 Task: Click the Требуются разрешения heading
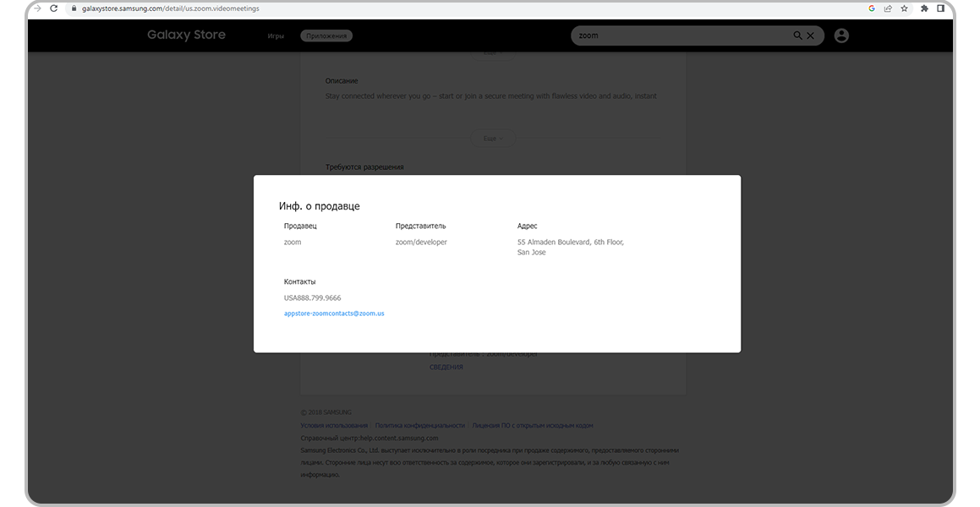(x=364, y=167)
